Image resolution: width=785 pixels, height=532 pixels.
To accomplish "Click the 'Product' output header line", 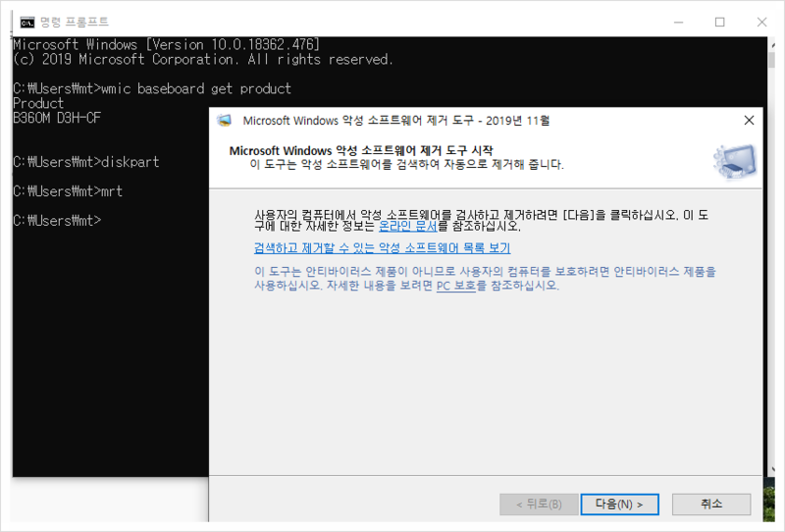I will pyautogui.click(x=38, y=103).
